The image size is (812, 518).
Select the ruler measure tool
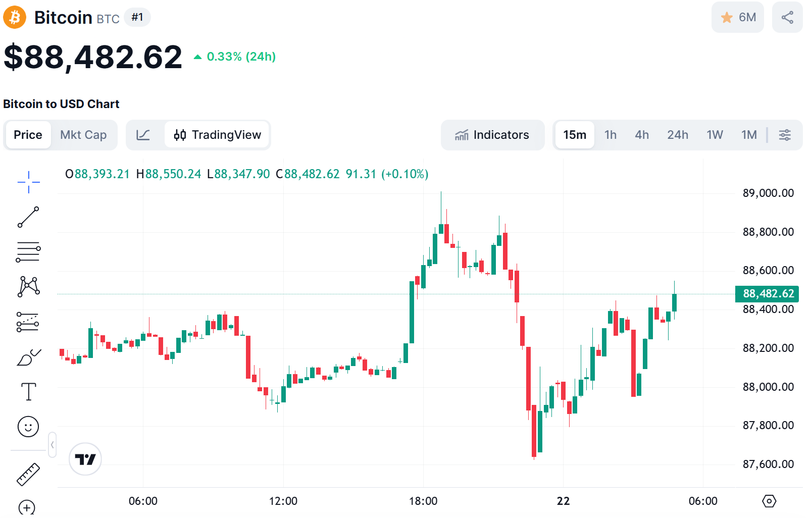(28, 475)
